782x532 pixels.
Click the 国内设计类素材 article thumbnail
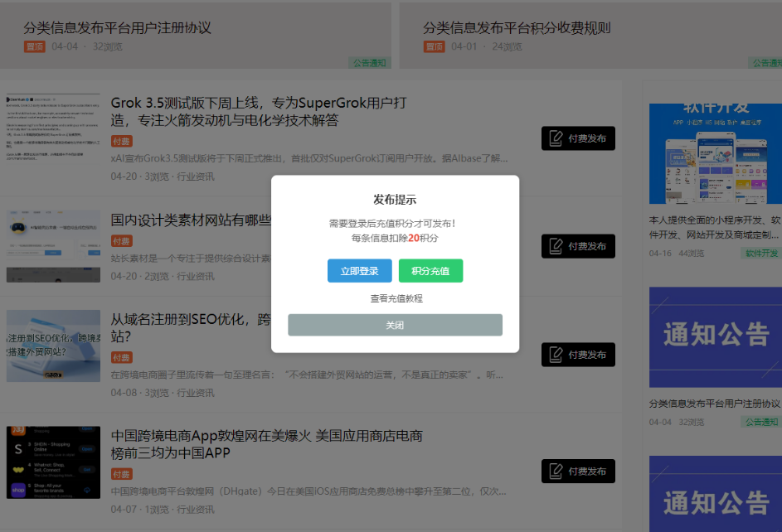[x=53, y=246]
